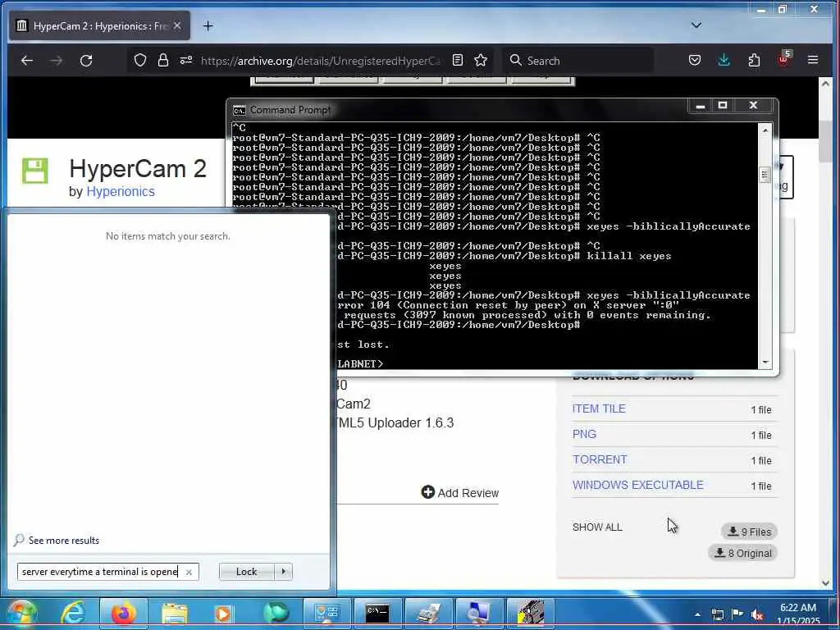Viewport: 840px width, 630px height.
Task: Open the rightmost yellow app taskbar icon
Action: pos(529,612)
